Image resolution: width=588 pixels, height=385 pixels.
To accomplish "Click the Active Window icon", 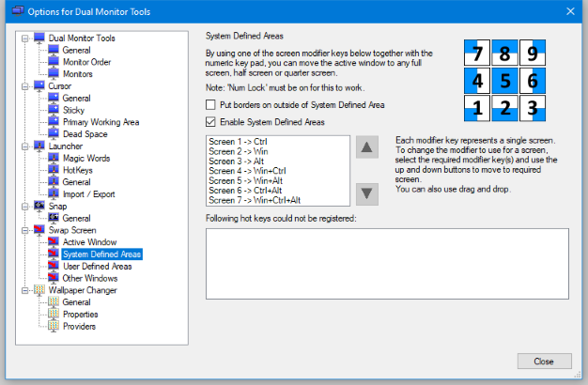I will (54, 241).
